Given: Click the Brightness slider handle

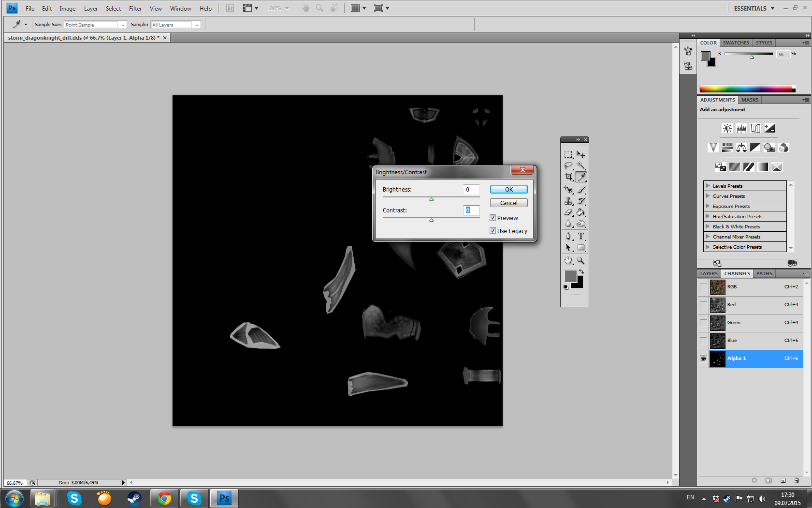Looking at the screenshot, I should click(431, 199).
